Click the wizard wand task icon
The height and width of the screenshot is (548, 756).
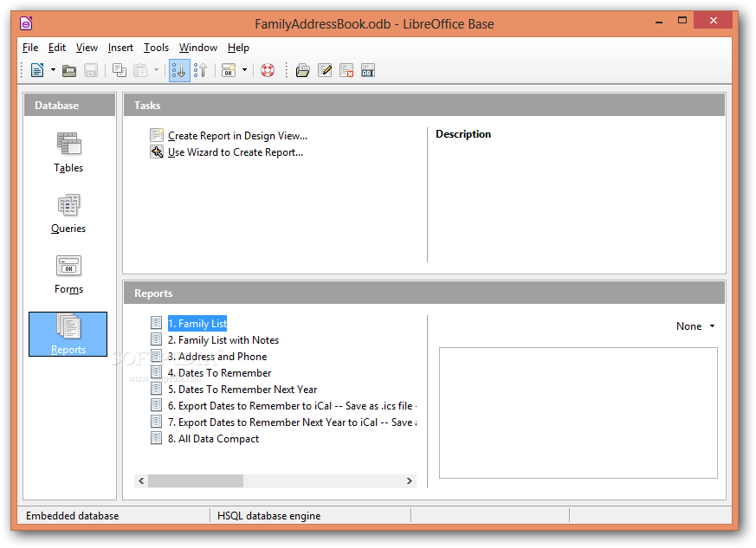click(x=156, y=152)
